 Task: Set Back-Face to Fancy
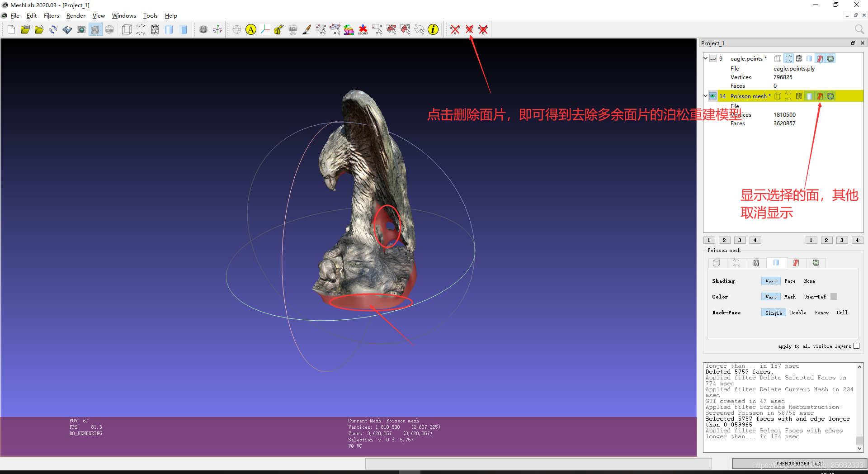pos(821,313)
